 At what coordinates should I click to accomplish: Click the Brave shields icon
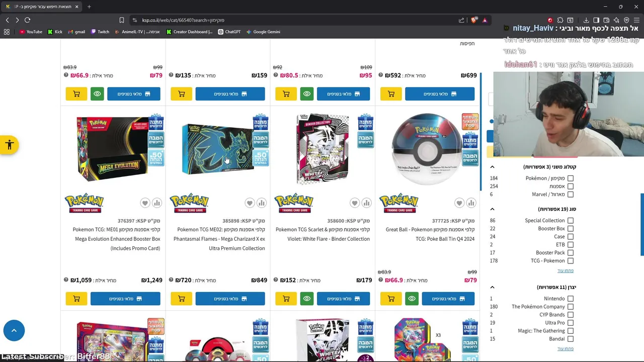coord(473,20)
